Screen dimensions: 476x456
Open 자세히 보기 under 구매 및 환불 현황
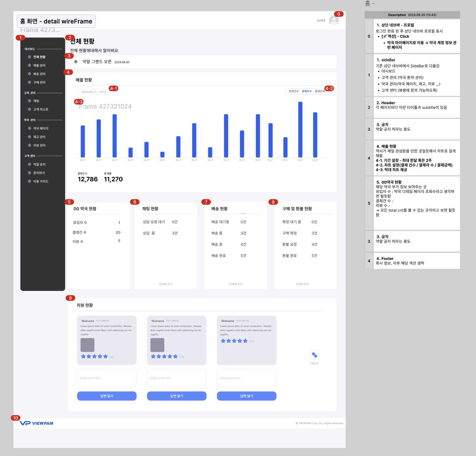tap(302, 284)
